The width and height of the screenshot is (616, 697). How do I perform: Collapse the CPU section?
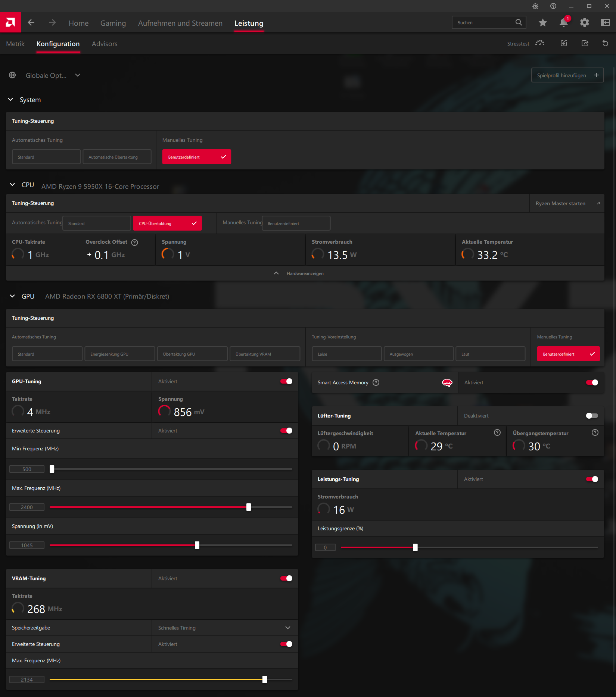point(12,185)
